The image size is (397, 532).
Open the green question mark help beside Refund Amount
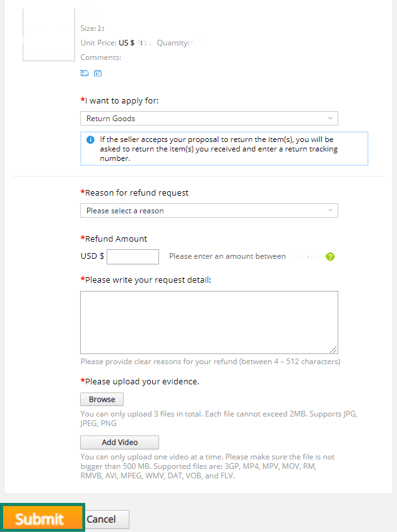330,256
